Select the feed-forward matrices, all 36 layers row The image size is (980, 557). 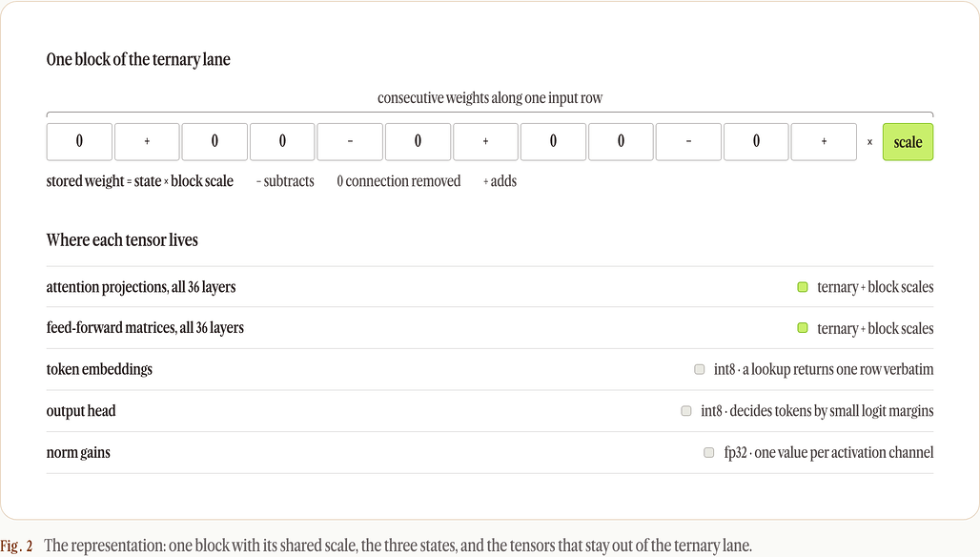(x=490, y=327)
